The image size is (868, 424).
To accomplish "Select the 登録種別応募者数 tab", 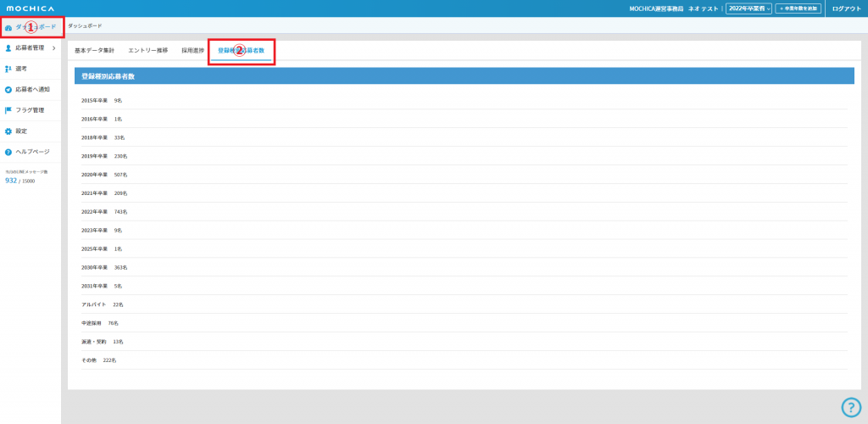I will (x=241, y=51).
